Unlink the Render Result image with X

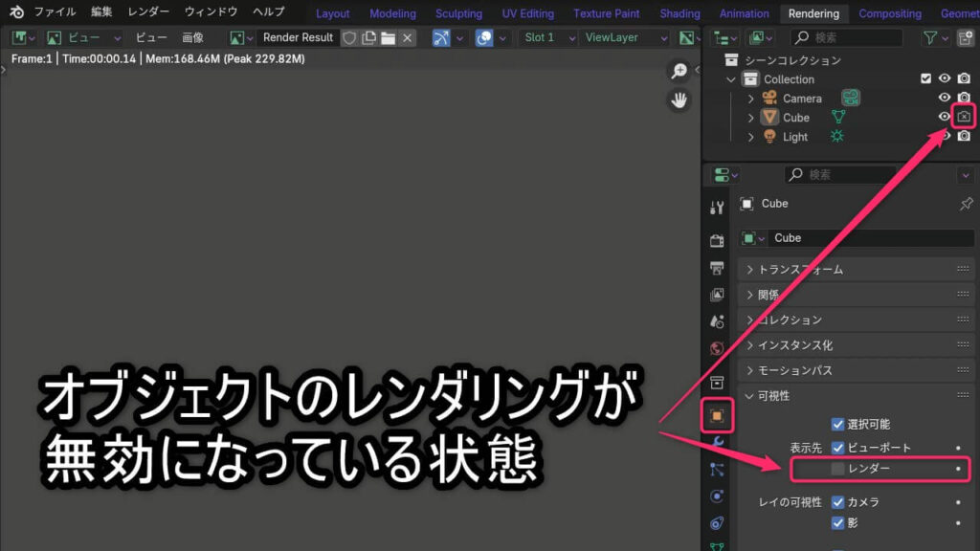point(408,37)
